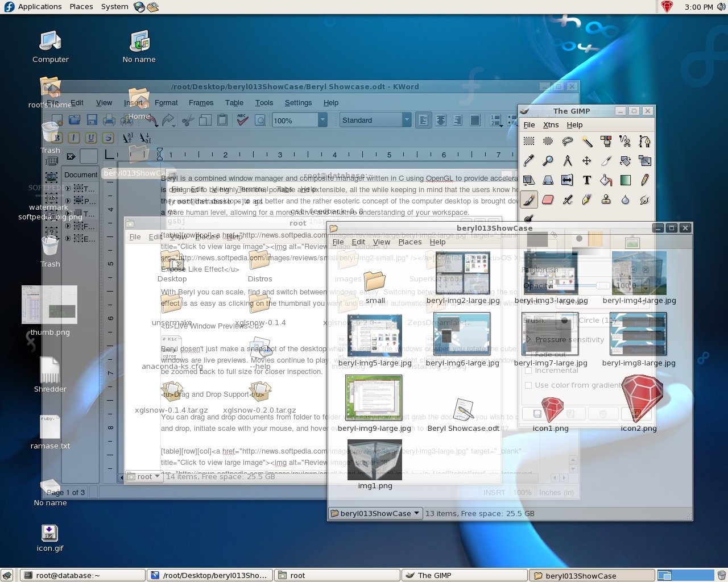This screenshot has width=728, height=582.
Task: Open the Format menu in KWord
Action: [166, 103]
